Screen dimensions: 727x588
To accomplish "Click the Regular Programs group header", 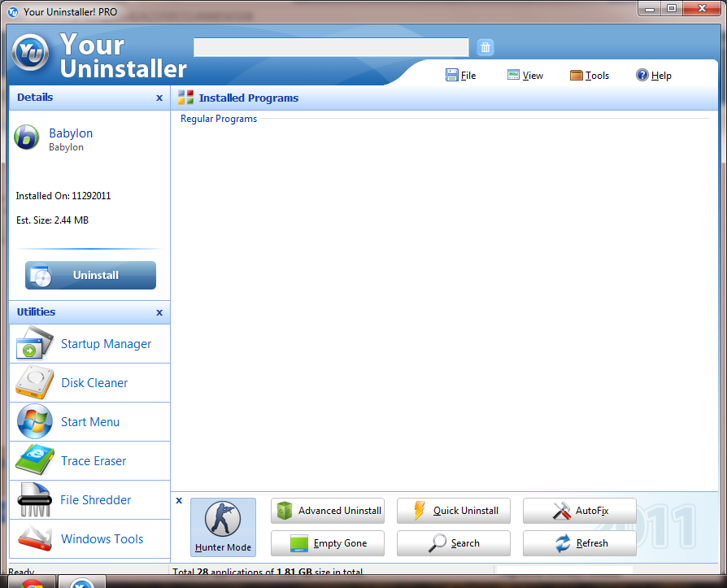I will [x=219, y=119].
